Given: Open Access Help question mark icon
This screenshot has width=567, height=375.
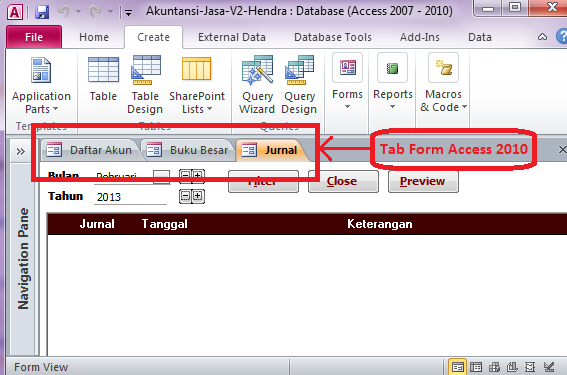Looking at the screenshot, I should 562,37.
